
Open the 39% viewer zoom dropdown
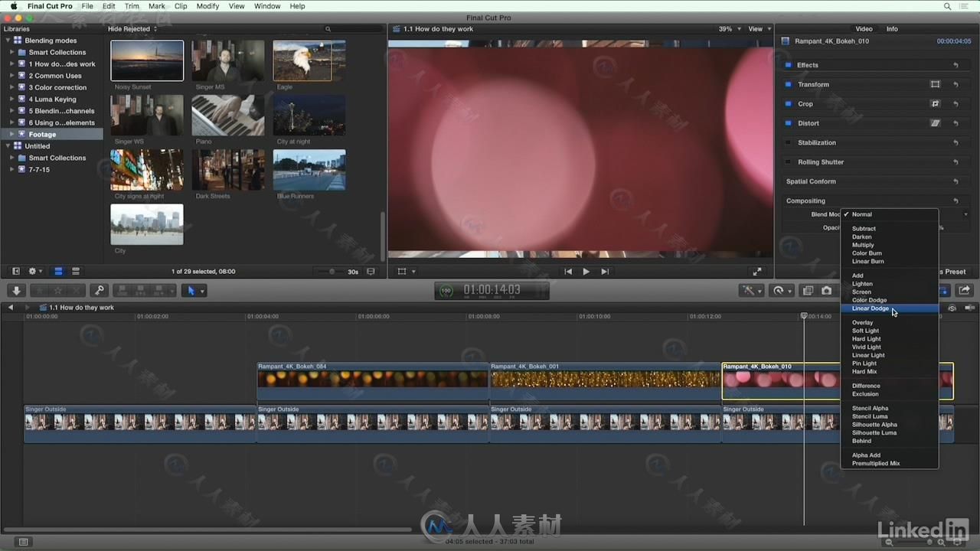coord(729,29)
